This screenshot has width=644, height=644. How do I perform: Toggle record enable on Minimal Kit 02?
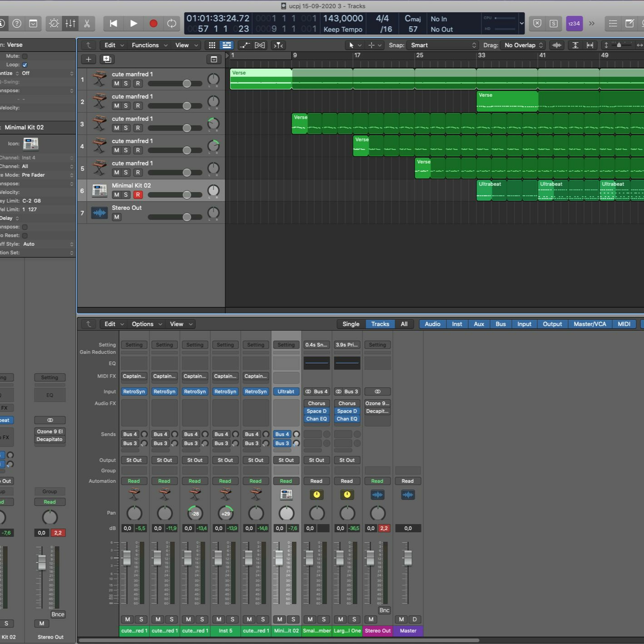138,195
